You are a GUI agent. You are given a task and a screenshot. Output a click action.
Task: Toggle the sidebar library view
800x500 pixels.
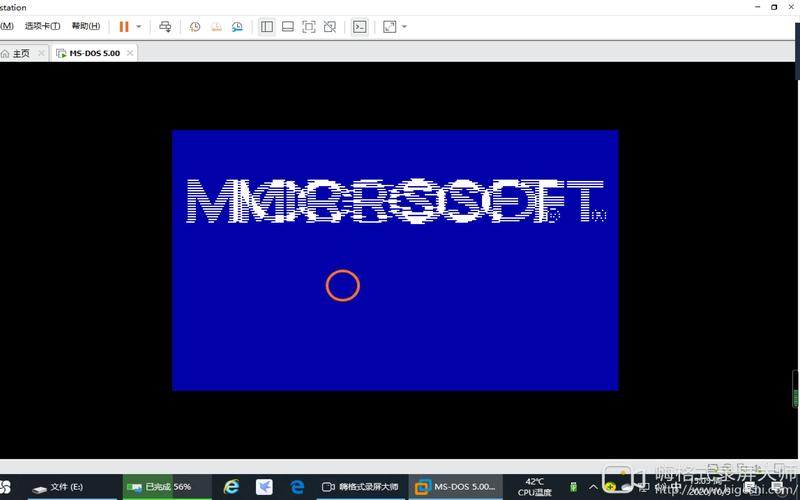[x=267, y=26]
